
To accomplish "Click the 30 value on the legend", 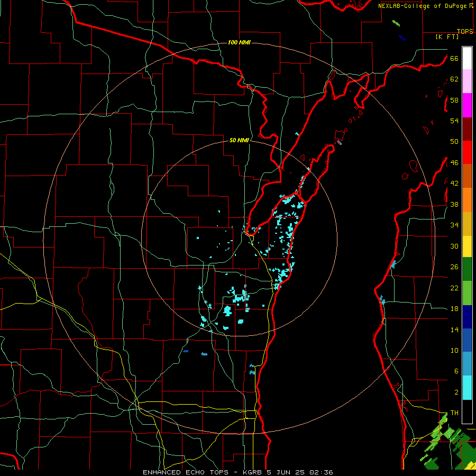I will (x=454, y=246).
